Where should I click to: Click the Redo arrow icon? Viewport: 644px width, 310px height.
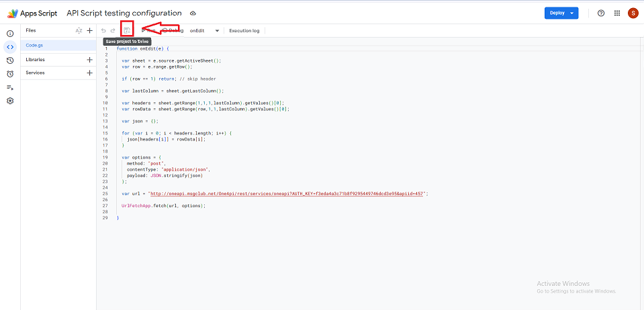[x=113, y=30]
